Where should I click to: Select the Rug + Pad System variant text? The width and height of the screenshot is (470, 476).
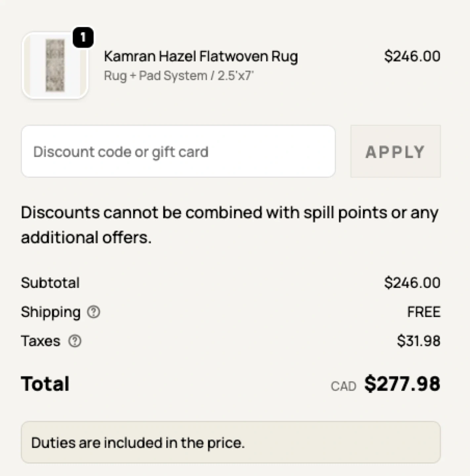tap(179, 76)
